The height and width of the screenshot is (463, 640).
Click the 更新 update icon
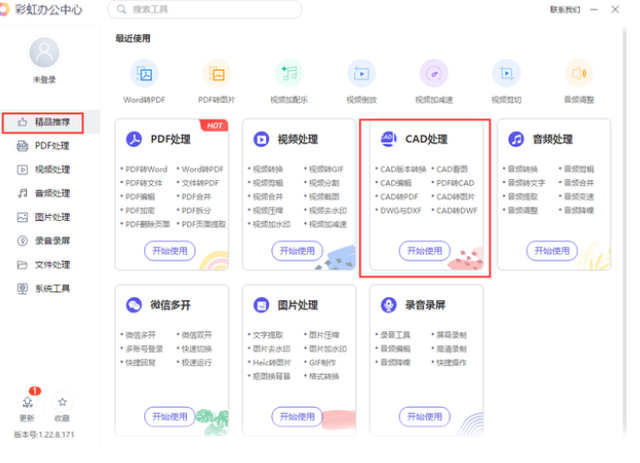27,402
